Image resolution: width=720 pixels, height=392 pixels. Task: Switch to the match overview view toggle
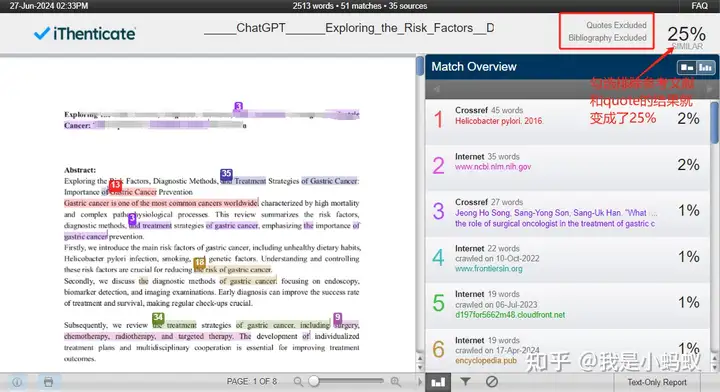pyautogui.click(x=687, y=67)
